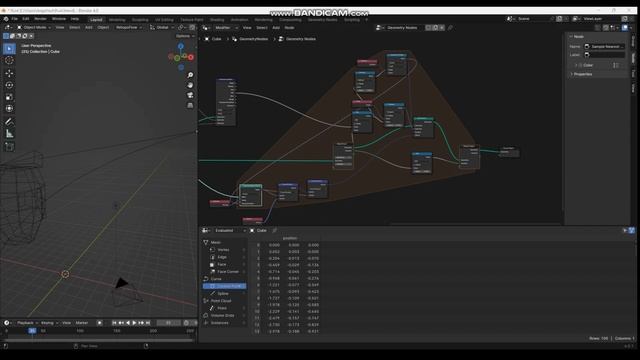Open Keying dropdown in timeline
The height and width of the screenshot is (360, 640).
click(x=49, y=323)
